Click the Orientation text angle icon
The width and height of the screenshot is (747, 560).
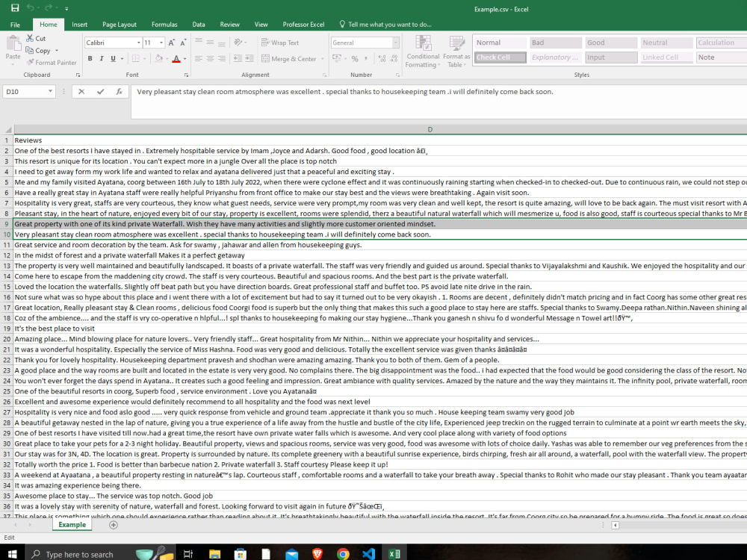point(238,43)
